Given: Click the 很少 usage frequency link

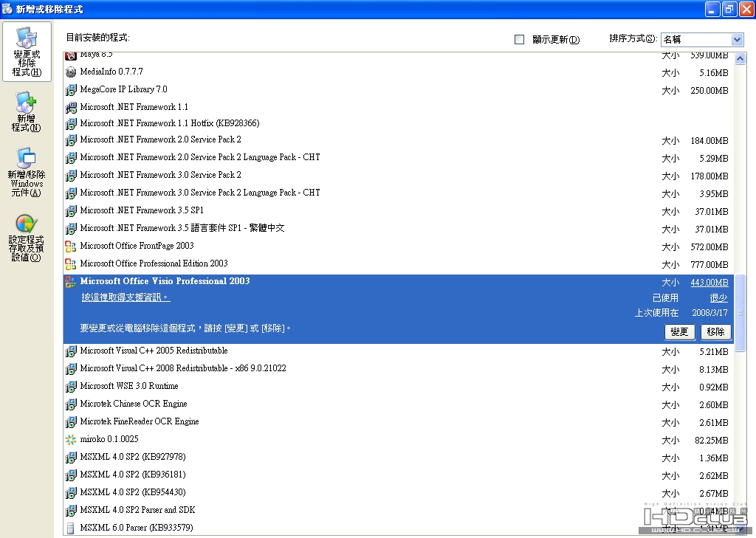Looking at the screenshot, I should coord(718,298).
